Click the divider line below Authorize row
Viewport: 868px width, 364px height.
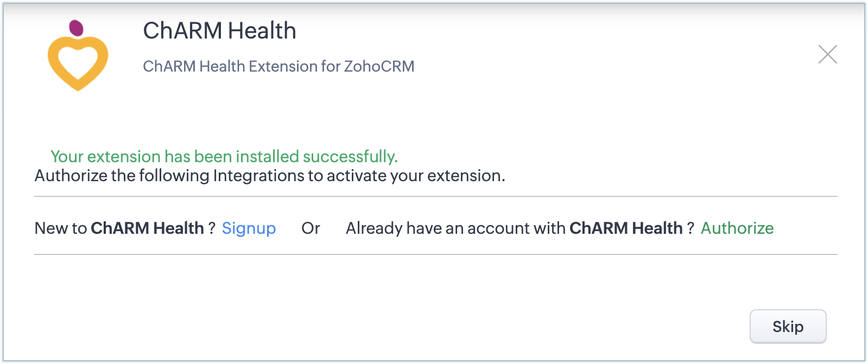tap(435, 254)
